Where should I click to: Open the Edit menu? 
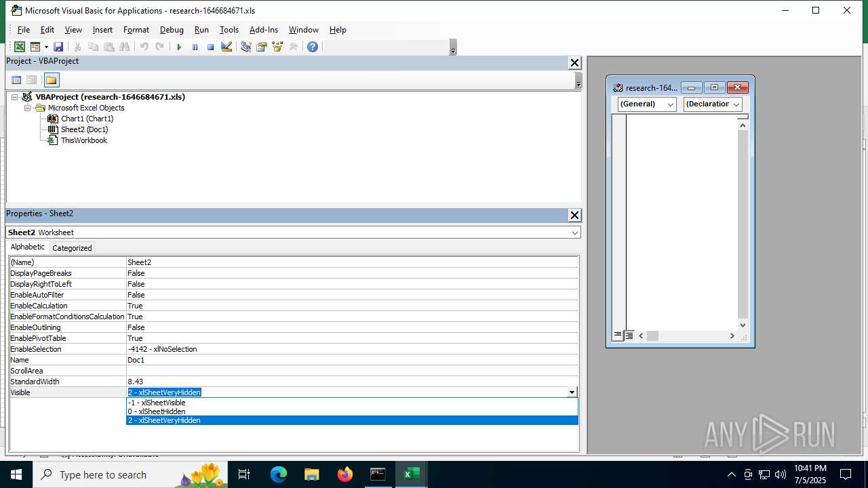click(47, 30)
